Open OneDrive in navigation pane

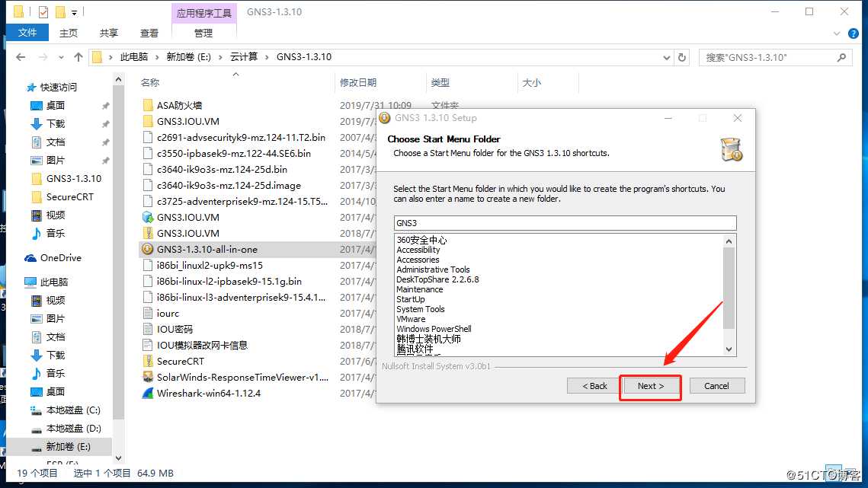60,258
